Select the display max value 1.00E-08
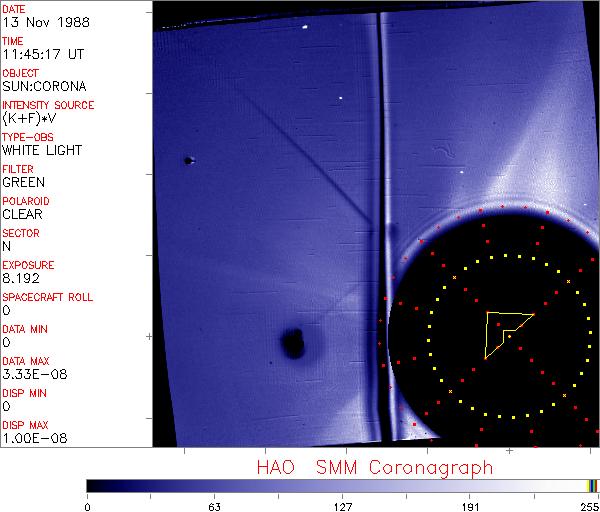Viewport: 600px width, 512px height. pos(35,439)
